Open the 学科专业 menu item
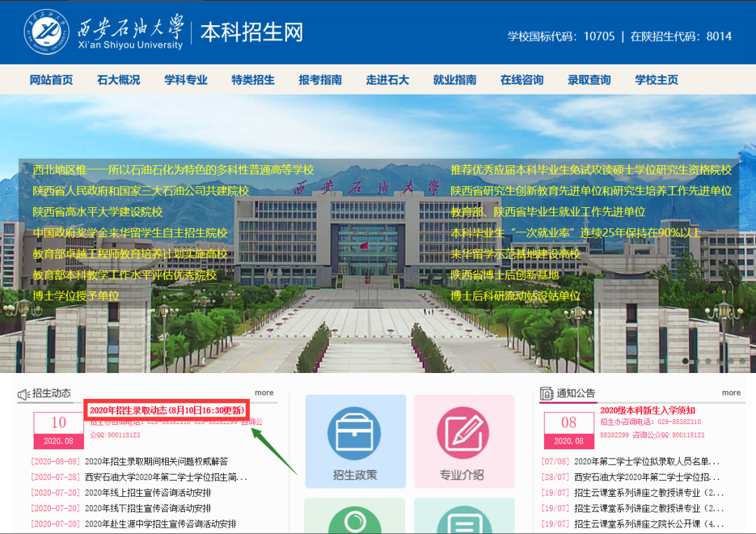The height and width of the screenshot is (534, 756). coord(185,80)
